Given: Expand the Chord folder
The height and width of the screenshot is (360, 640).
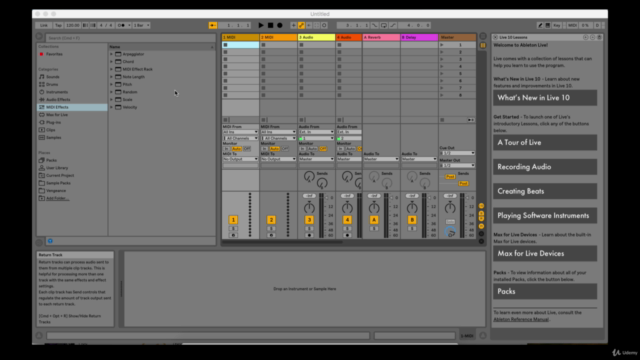Looking at the screenshot, I should pos(111,62).
